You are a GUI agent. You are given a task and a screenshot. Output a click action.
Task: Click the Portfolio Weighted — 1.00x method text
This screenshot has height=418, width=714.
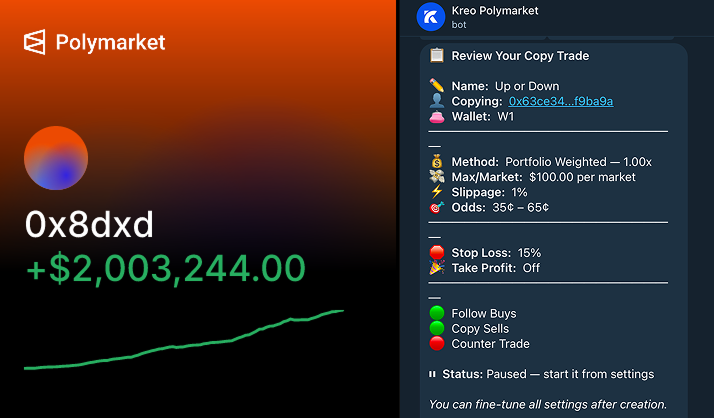578,162
